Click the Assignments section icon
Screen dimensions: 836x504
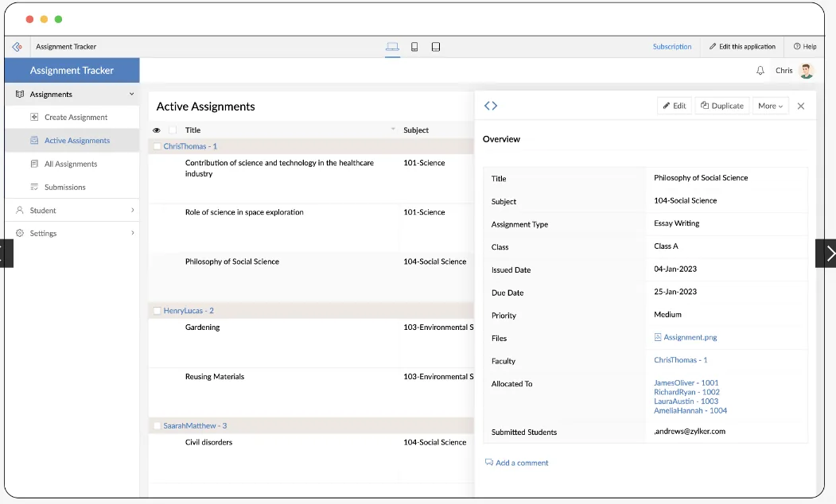point(20,95)
